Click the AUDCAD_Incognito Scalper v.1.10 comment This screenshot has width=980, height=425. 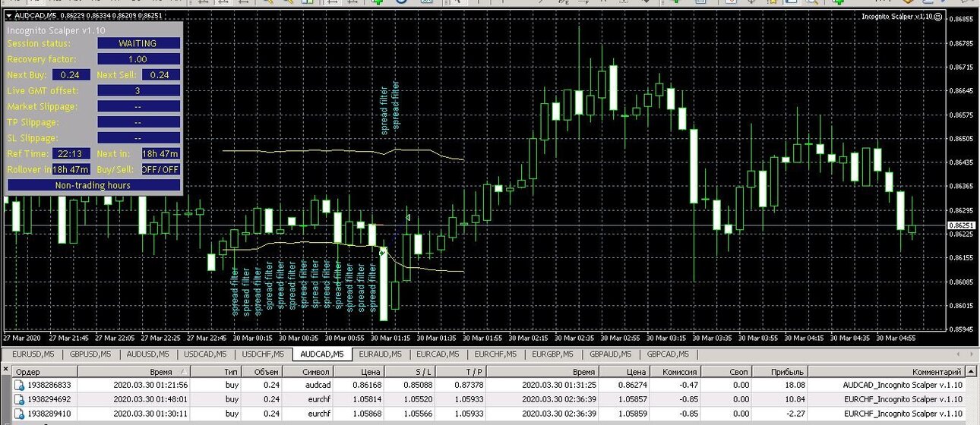903,386
